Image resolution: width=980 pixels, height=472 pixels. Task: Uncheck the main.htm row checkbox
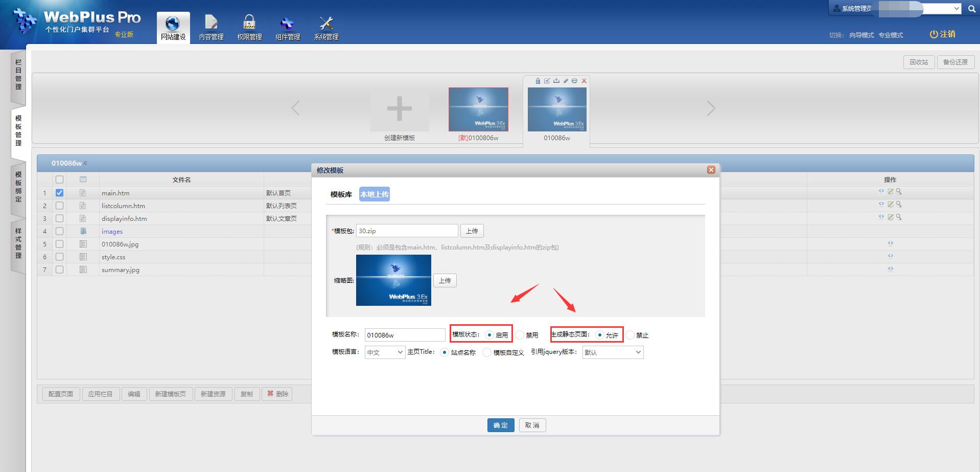click(x=60, y=193)
